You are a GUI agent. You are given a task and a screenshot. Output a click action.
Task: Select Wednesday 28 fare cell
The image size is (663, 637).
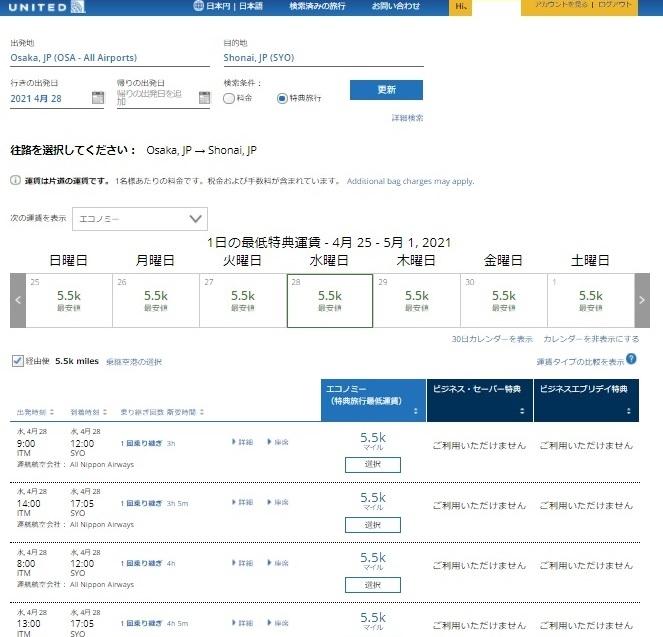point(330,300)
